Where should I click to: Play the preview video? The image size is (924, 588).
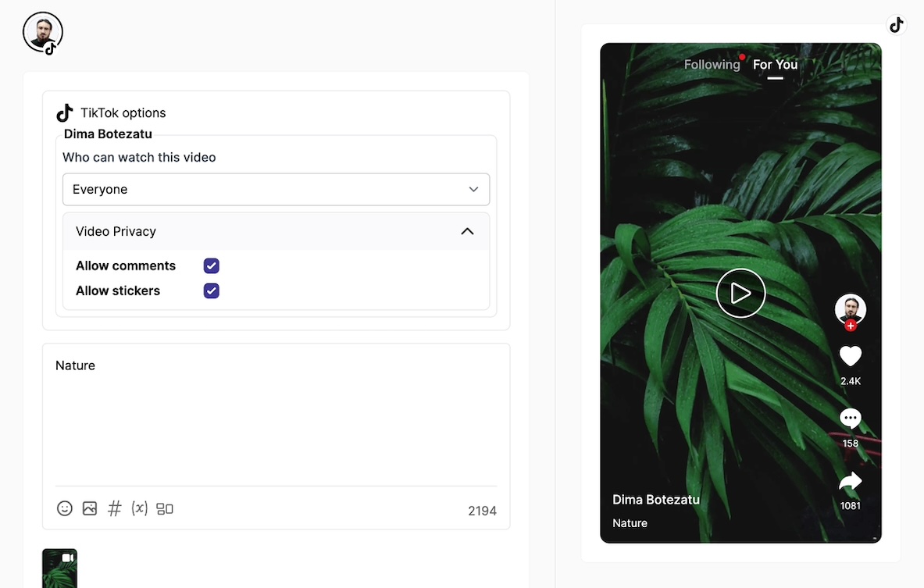pyautogui.click(x=740, y=293)
